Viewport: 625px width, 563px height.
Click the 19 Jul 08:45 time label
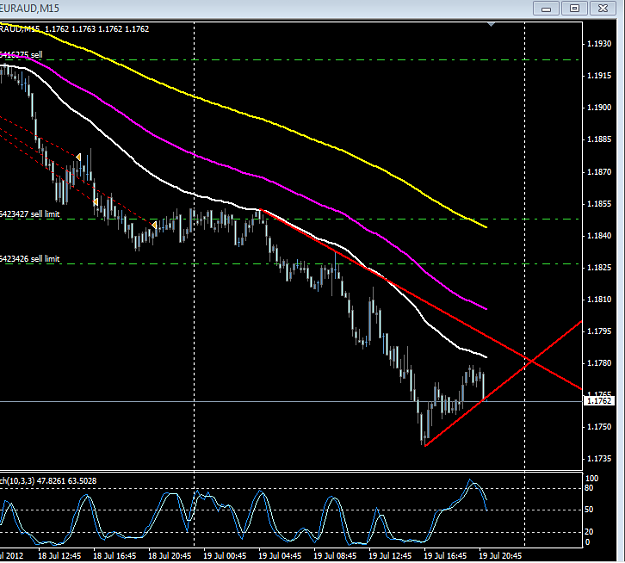pyautogui.click(x=335, y=555)
